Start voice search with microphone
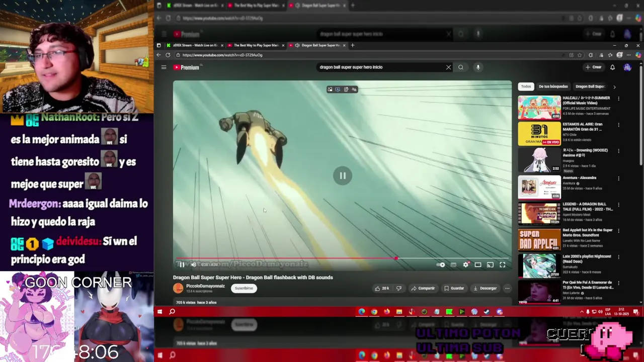This screenshot has width=644, height=362. click(x=478, y=67)
